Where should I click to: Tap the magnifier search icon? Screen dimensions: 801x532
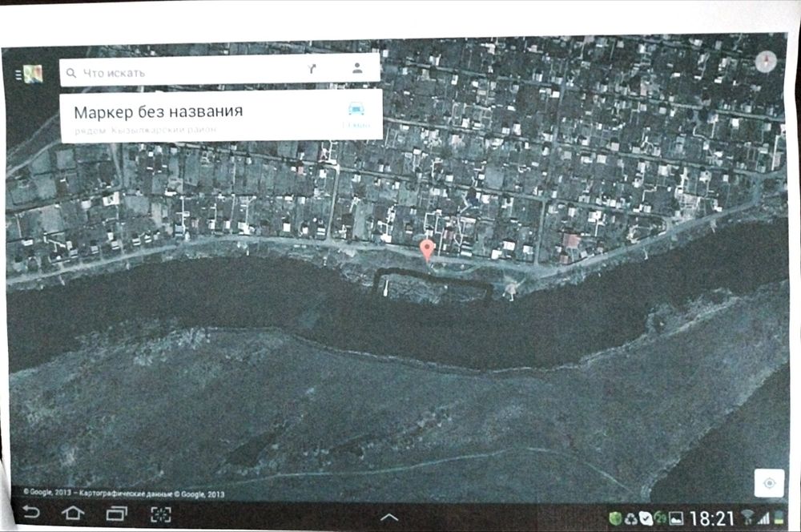(71, 73)
